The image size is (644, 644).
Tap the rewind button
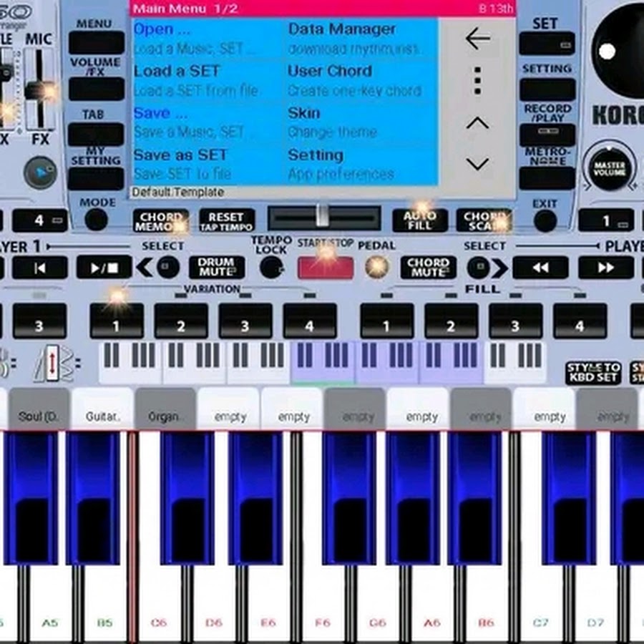pyautogui.click(x=540, y=268)
